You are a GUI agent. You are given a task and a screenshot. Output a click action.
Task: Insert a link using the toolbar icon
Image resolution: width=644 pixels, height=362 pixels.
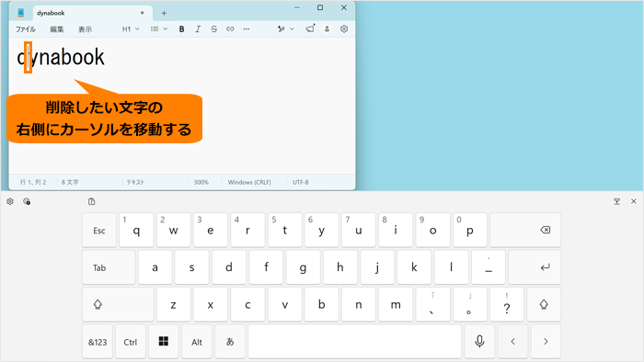[x=230, y=29]
